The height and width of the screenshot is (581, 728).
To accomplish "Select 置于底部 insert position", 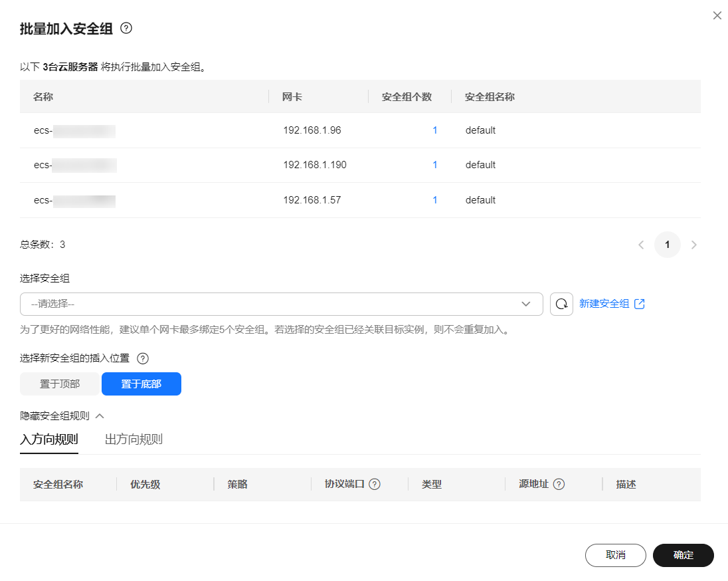I will (x=141, y=384).
